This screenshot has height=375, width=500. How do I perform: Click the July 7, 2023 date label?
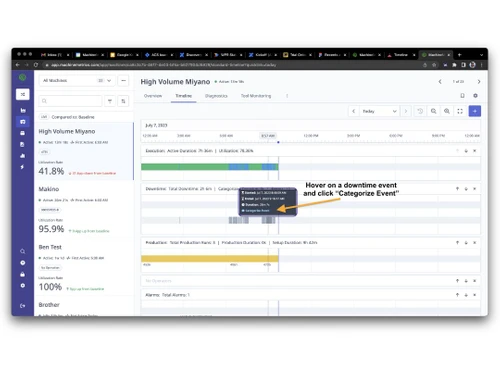[x=156, y=125]
